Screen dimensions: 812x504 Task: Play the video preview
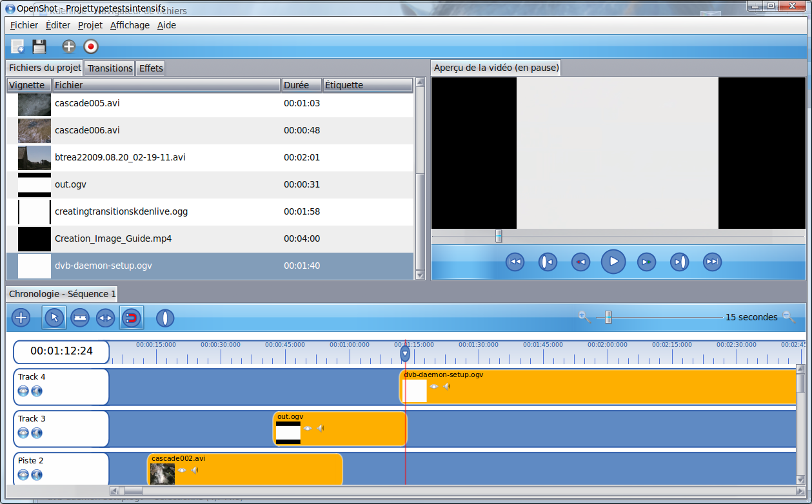613,262
